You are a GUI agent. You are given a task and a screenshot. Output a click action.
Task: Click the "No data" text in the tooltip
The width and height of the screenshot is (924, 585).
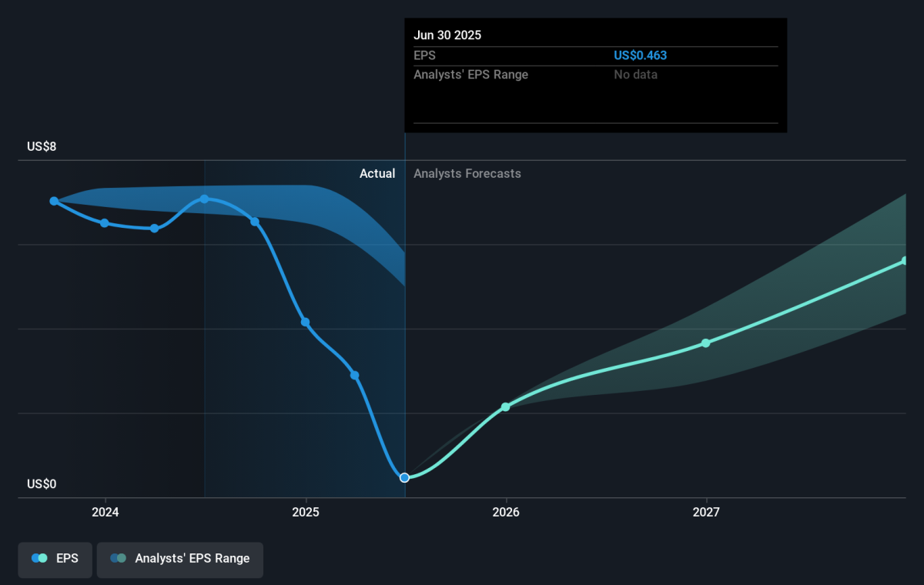635,75
